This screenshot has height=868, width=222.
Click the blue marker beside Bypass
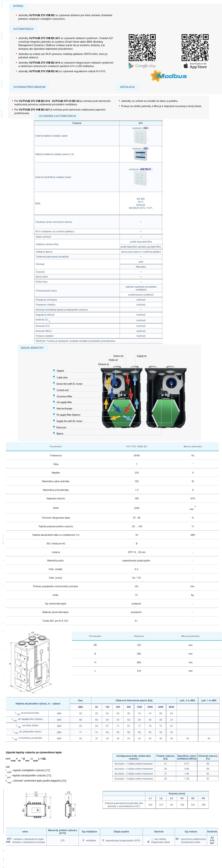[54, 433]
